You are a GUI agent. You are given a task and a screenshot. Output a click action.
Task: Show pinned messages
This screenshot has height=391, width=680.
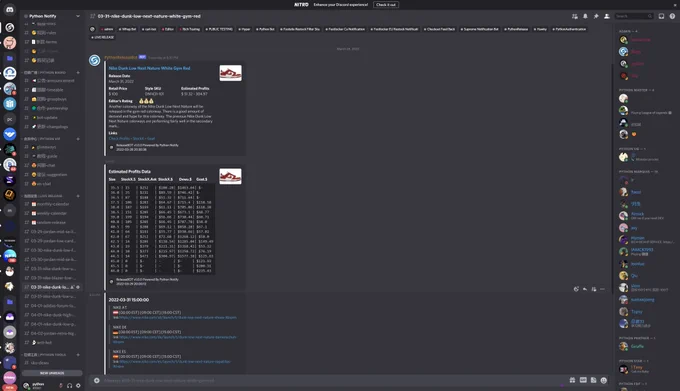pyautogui.click(x=596, y=16)
